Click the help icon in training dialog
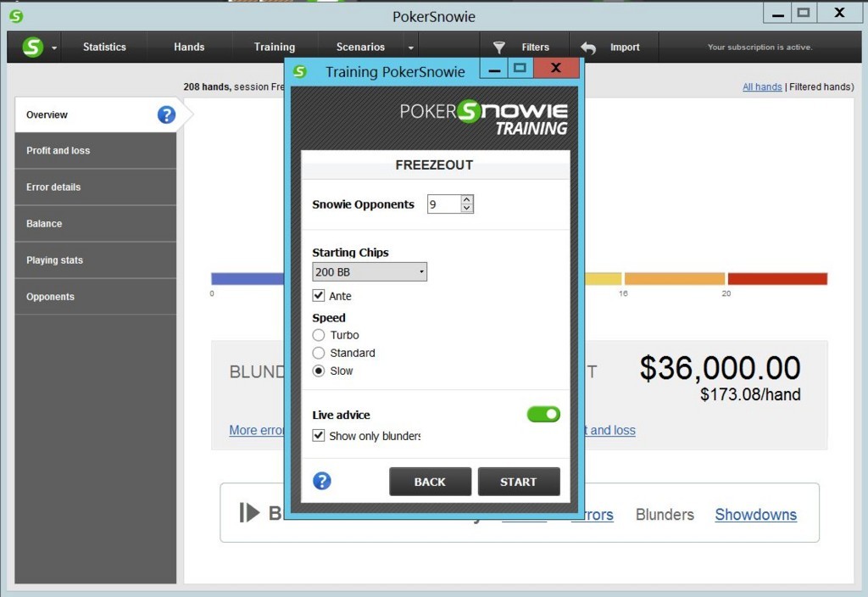The image size is (868, 597). click(321, 481)
